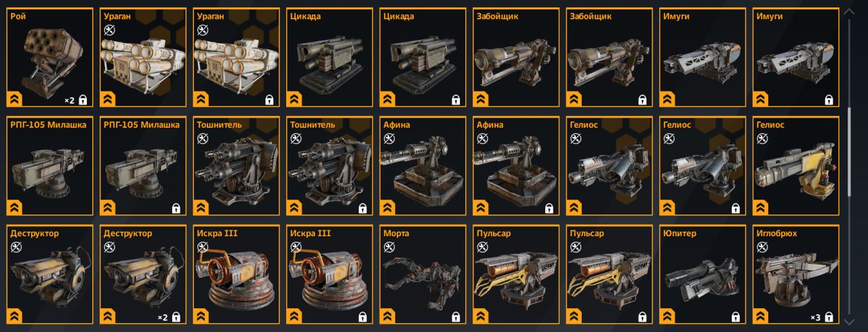868x332 pixels.
Task: Click the lock icon on the Юпитер card
Action: click(736, 317)
